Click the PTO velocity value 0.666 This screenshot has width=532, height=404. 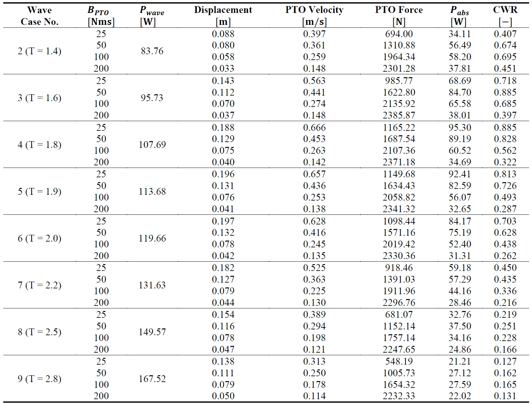(x=314, y=128)
